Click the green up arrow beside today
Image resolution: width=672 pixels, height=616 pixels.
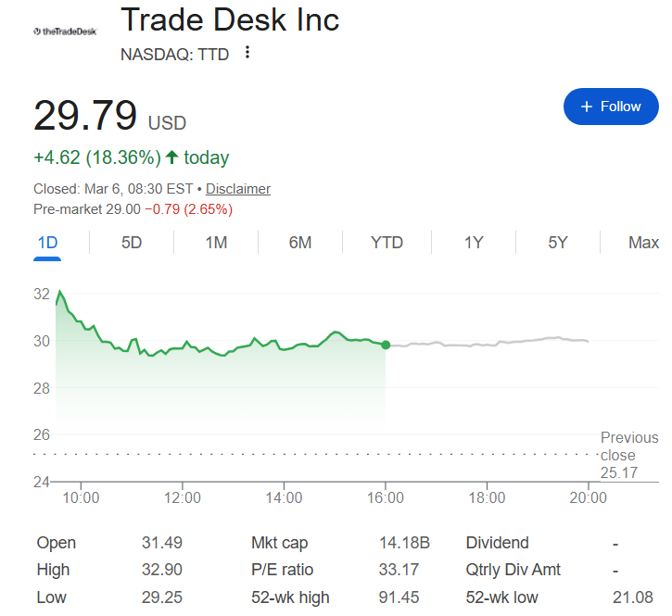coord(172,157)
